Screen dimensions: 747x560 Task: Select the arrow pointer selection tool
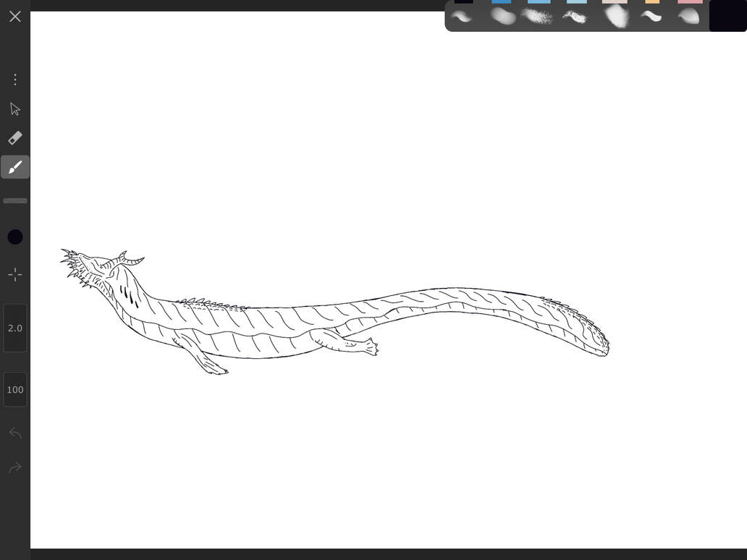15,109
